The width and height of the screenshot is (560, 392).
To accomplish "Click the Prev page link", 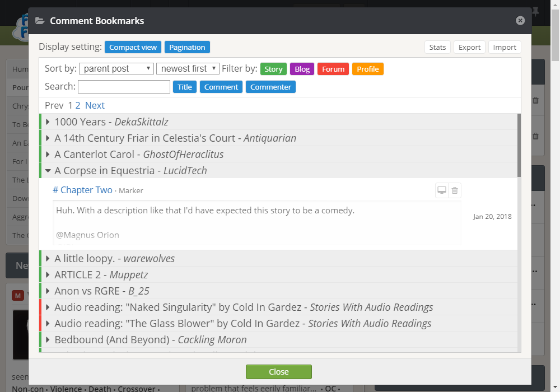I will tap(54, 105).
